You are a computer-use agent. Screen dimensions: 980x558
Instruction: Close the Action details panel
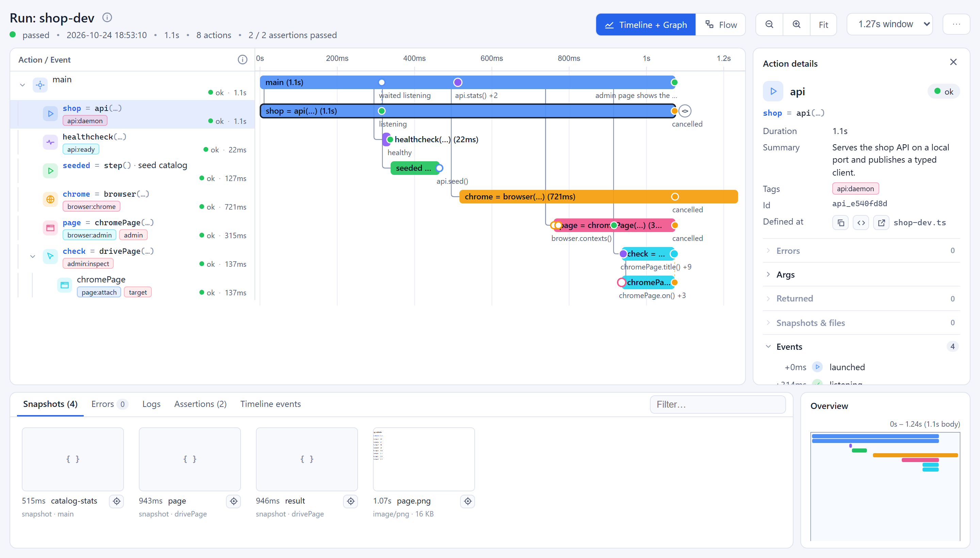(953, 62)
